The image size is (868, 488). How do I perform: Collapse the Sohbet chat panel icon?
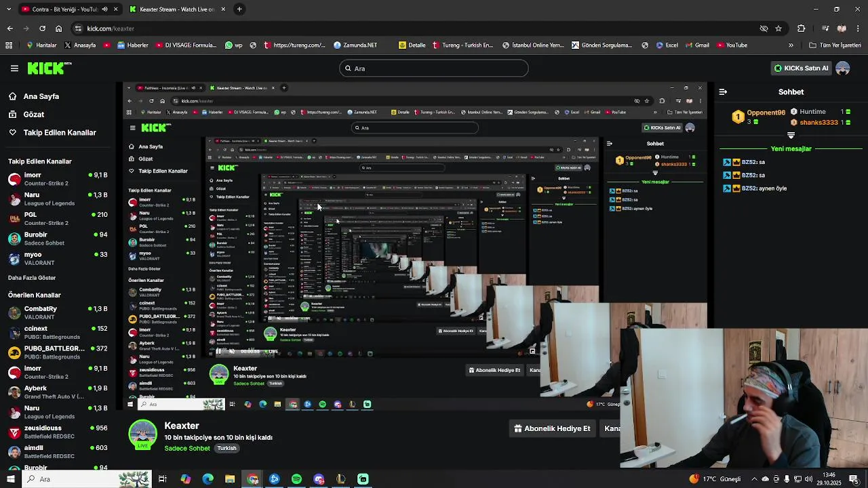pos(723,91)
